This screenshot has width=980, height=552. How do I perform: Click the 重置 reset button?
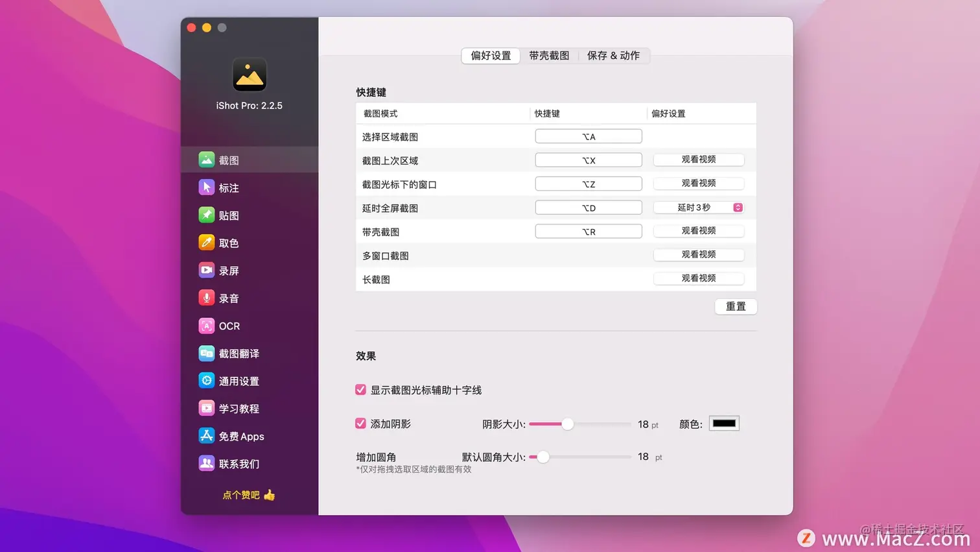736,306
